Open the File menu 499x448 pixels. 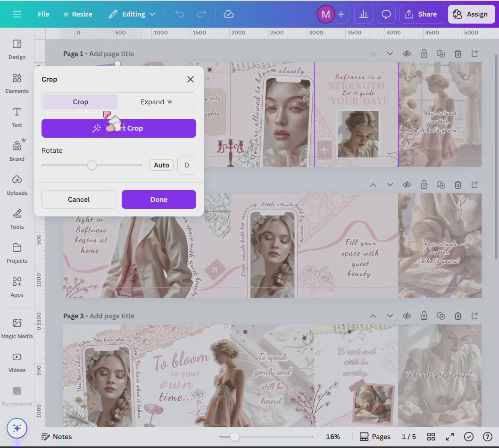[x=43, y=14]
